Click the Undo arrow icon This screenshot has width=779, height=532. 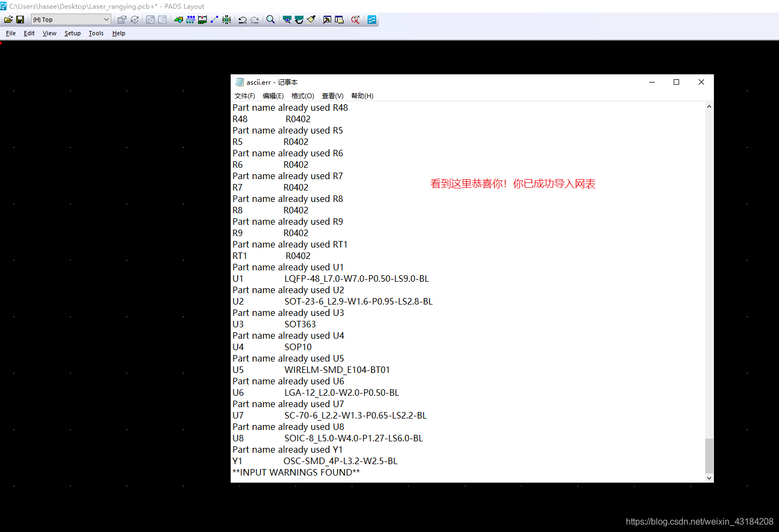pyautogui.click(x=243, y=20)
